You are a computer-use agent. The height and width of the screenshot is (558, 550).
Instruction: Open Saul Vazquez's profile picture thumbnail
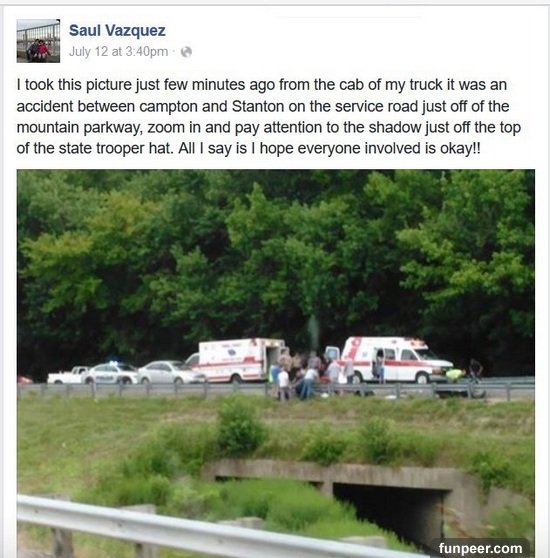click(38, 41)
